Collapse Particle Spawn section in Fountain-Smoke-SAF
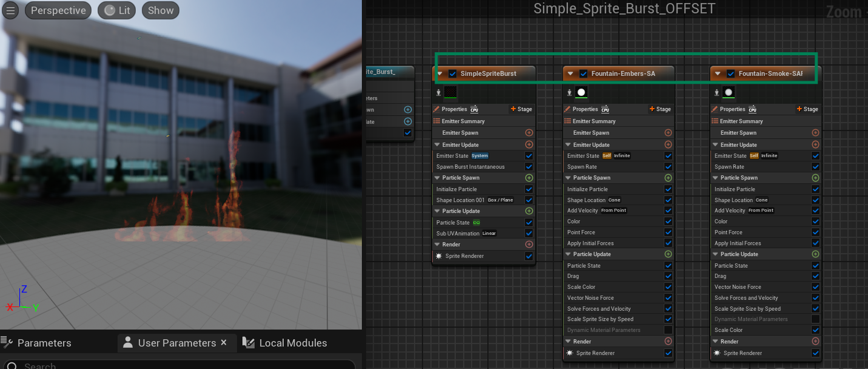 coord(716,178)
